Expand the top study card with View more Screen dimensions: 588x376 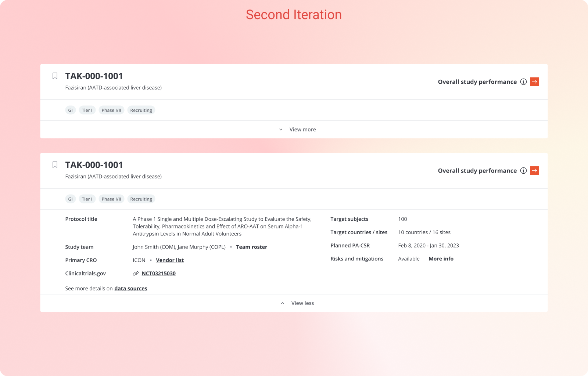302,129
